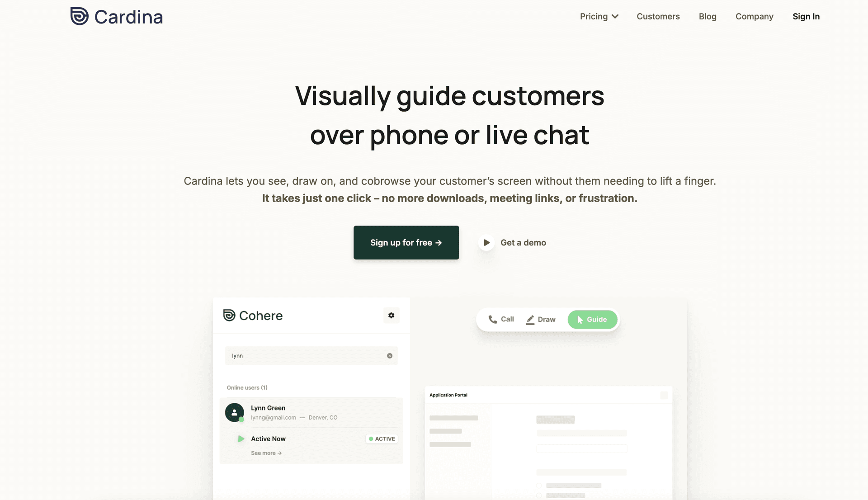Click the Cohere shield logo icon
This screenshot has width=868, height=500.
229,315
